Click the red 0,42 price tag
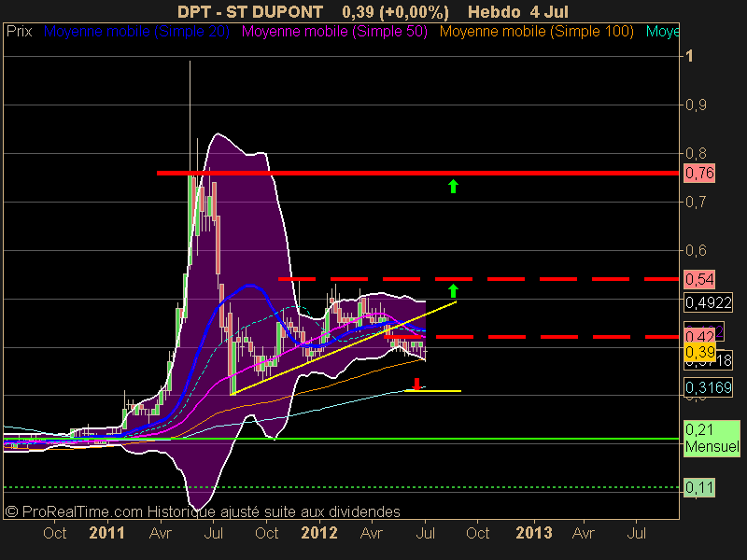This screenshot has width=747, height=560. coord(698,336)
